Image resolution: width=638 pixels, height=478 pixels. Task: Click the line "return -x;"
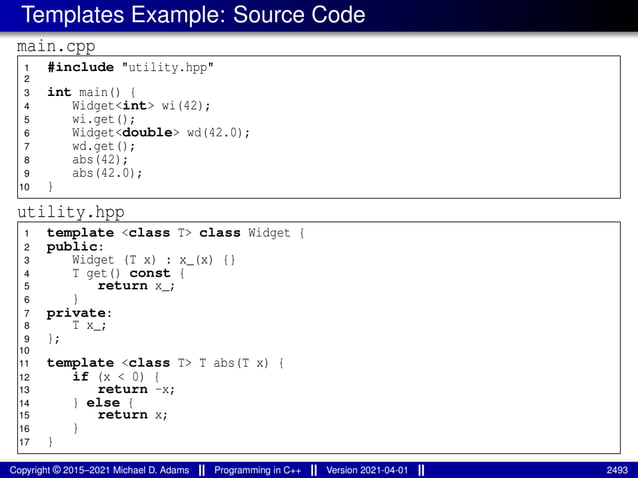pos(136,389)
